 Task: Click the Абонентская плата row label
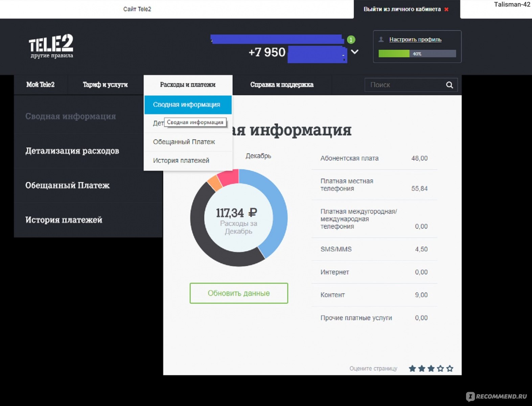(349, 158)
